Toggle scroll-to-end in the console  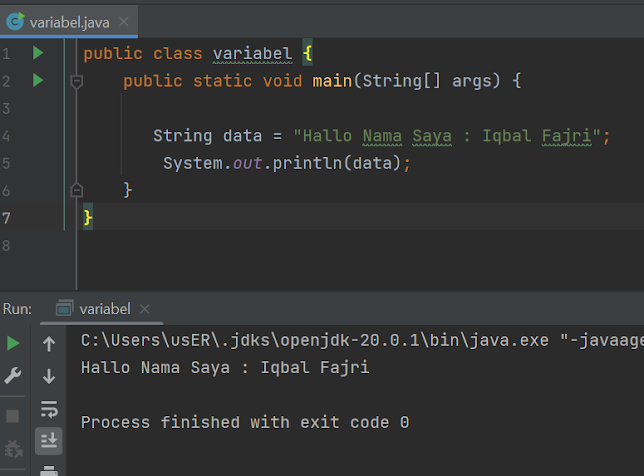(x=49, y=440)
